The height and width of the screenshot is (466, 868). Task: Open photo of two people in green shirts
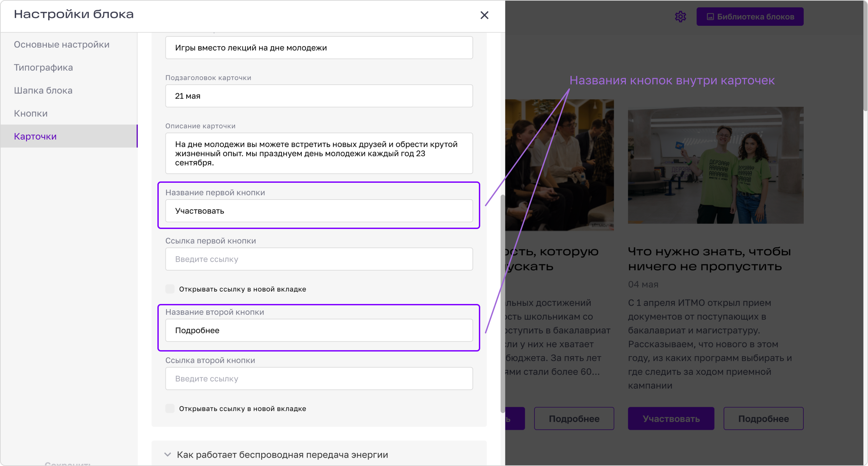715,165
